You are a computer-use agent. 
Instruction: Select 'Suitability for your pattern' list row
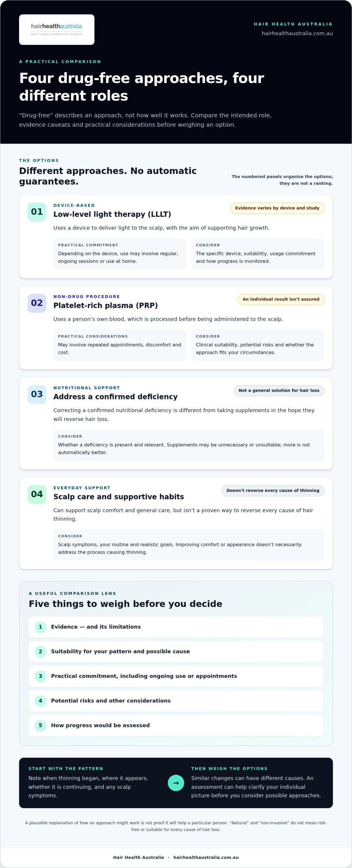pos(176,651)
